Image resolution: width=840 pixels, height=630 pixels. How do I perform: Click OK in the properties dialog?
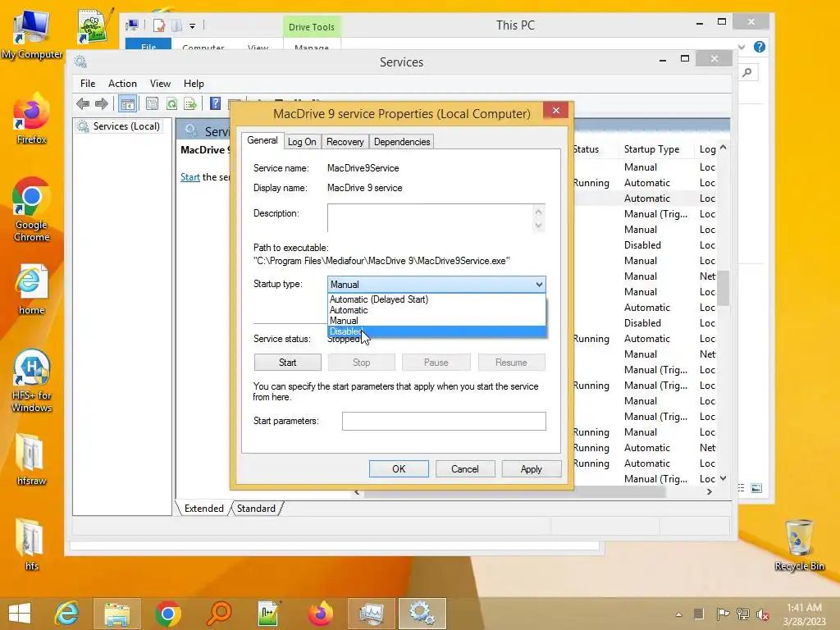point(399,468)
